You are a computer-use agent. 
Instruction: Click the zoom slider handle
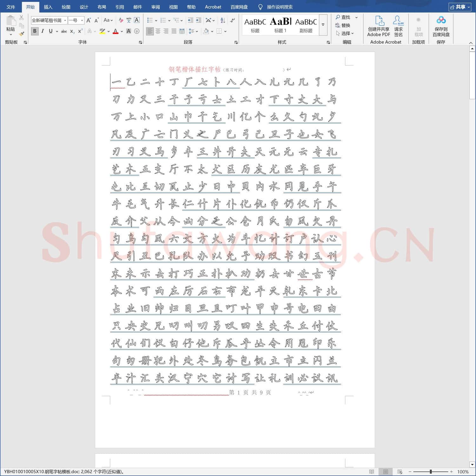click(431, 472)
